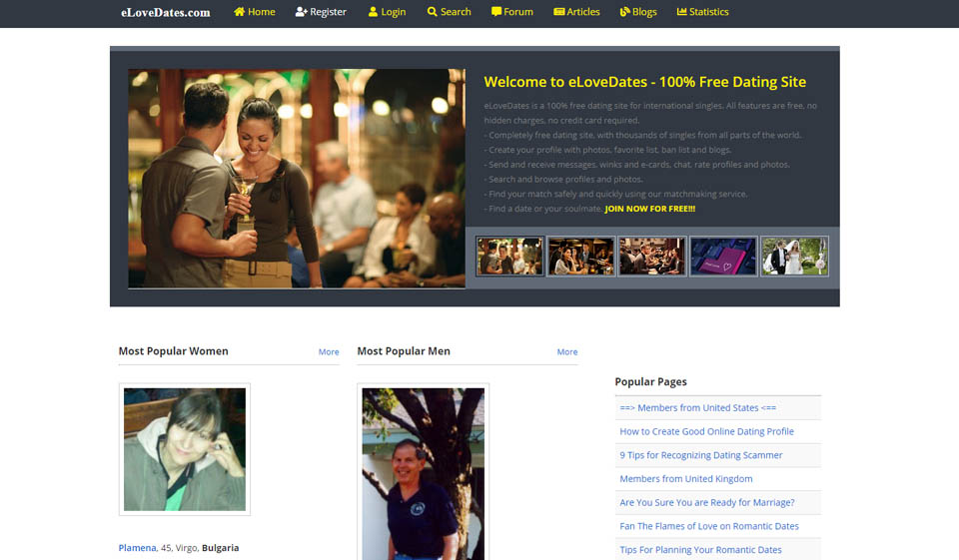Click More beside Most Popular Women
The height and width of the screenshot is (560, 959).
tap(329, 352)
